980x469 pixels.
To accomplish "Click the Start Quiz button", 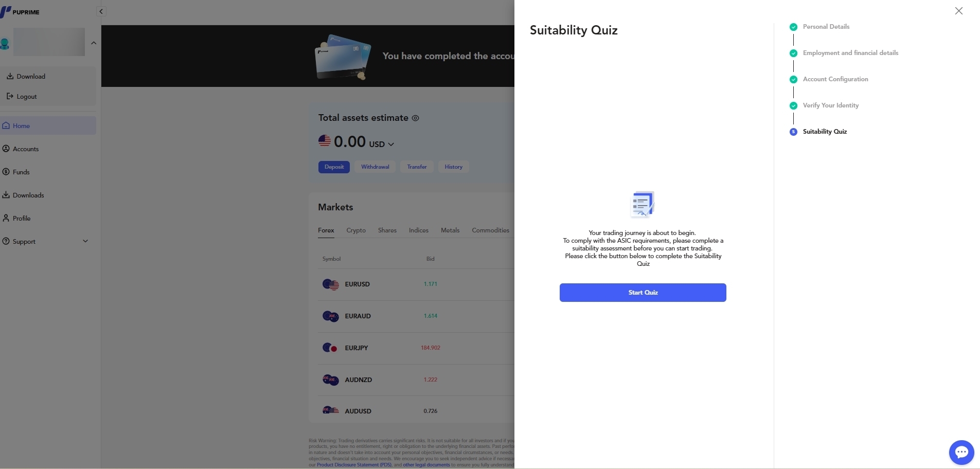I will (643, 293).
